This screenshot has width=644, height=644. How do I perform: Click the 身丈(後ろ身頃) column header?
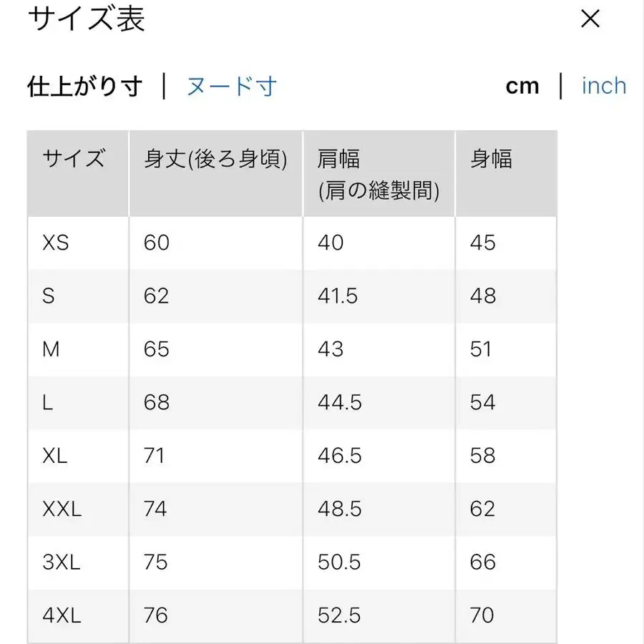[215, 159]
